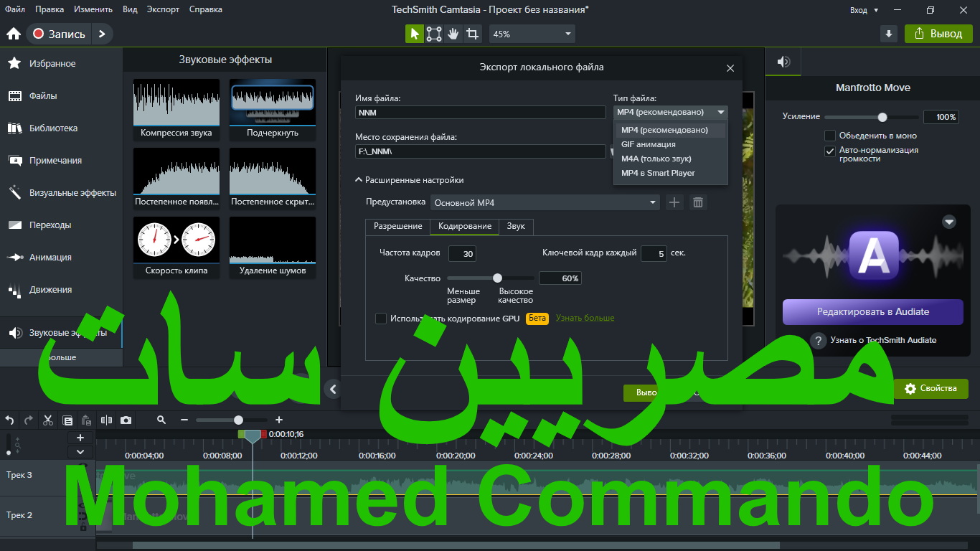Toggle GPU encoding checkbox

pyautogui.click(x=381, y=319)
